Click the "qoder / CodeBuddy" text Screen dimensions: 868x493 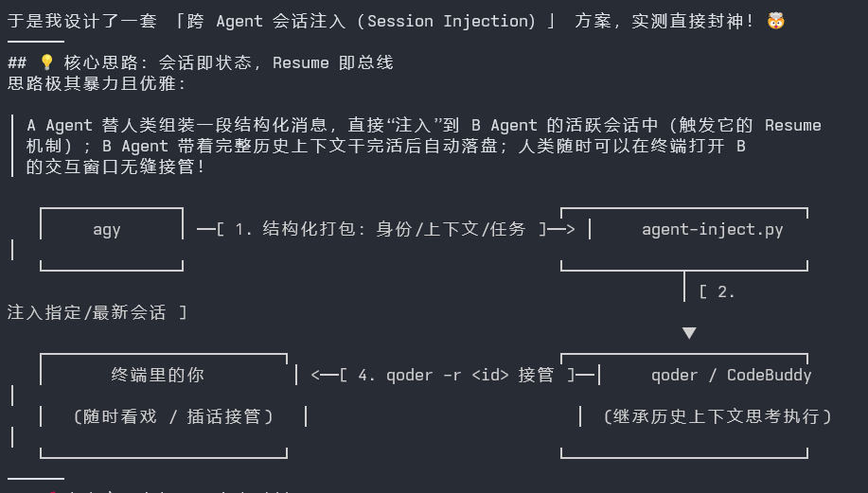click(x=732, y=375)
